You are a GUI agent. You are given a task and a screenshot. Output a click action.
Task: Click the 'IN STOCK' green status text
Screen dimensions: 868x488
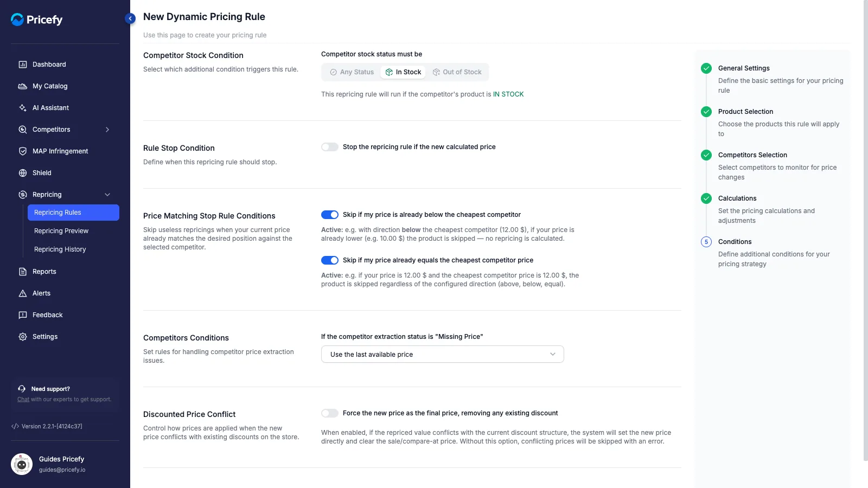(x=508, y=94)
